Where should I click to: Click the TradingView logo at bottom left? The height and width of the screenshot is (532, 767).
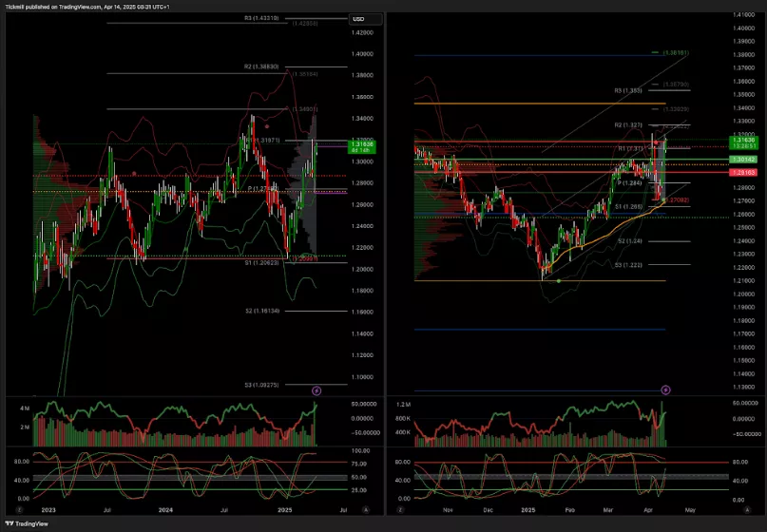[27, 523]
